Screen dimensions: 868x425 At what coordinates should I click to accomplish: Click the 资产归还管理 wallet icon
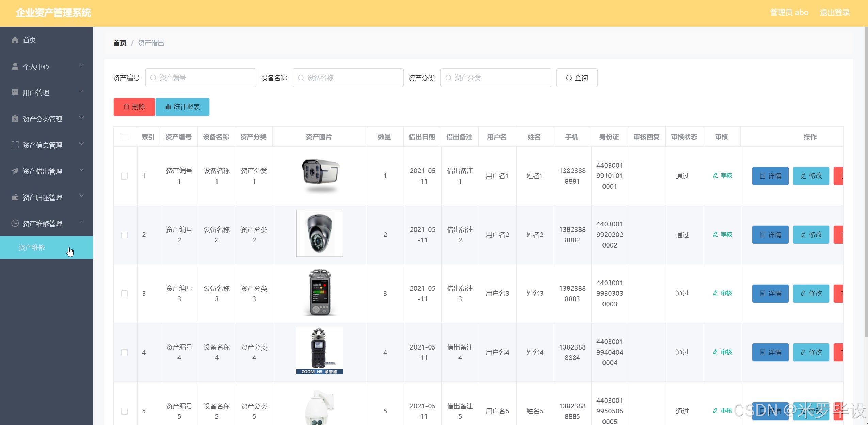tap(15, 197)
